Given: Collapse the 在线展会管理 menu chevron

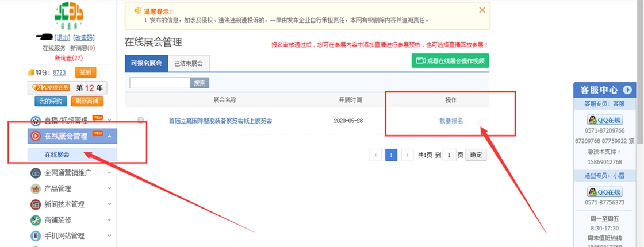Looking at the screenshot, I should 109,136.
